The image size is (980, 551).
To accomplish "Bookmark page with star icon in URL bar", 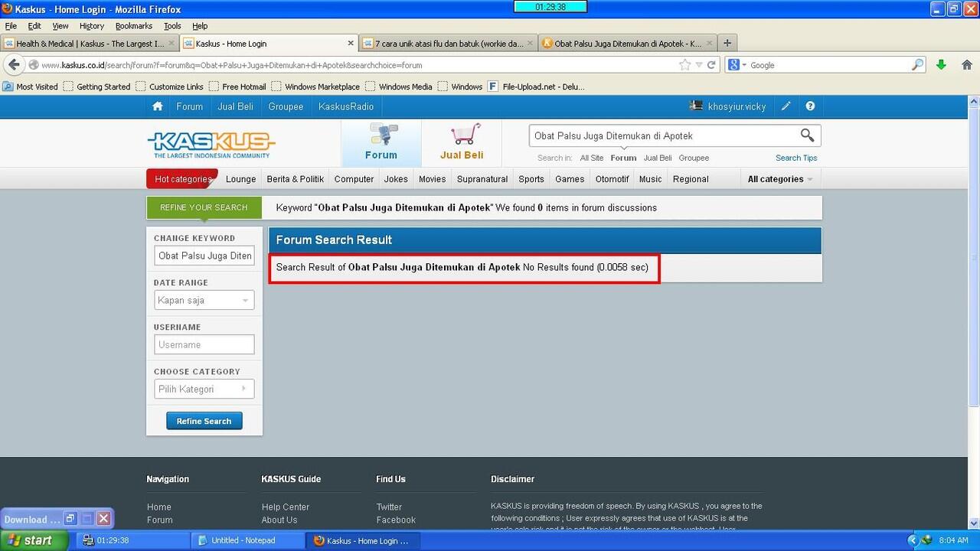I will pyautogui.click(x=685, y=65).
